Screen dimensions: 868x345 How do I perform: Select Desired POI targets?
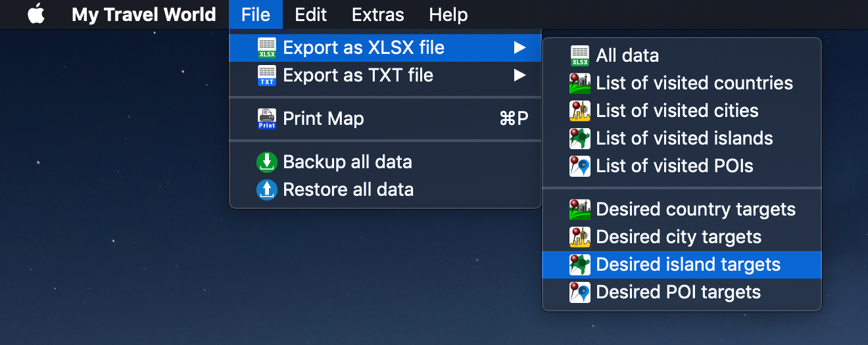click(x=682, y=292)
